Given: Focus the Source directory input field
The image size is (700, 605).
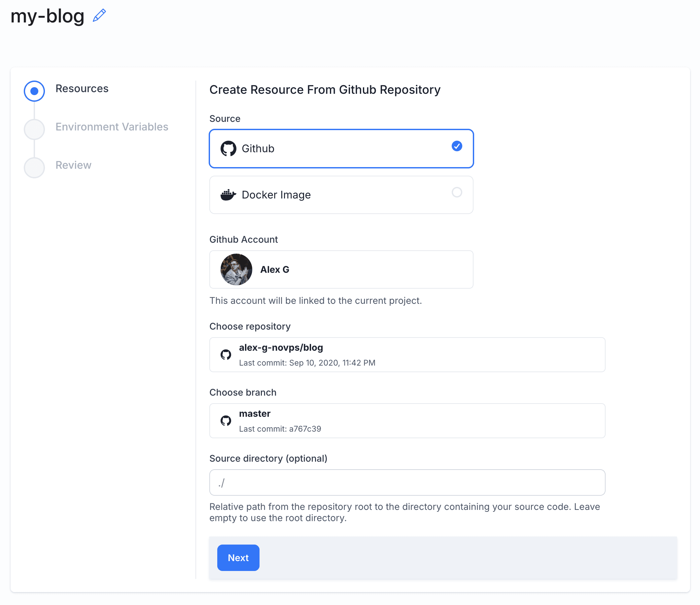Looking at the screenshot, I should click(x=407, y=482).
